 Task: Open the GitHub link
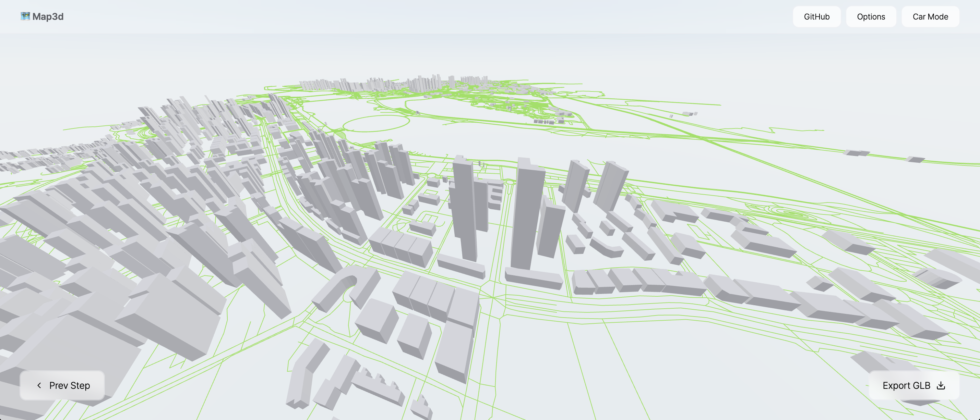pyautogui.click(x=816, y=17)
